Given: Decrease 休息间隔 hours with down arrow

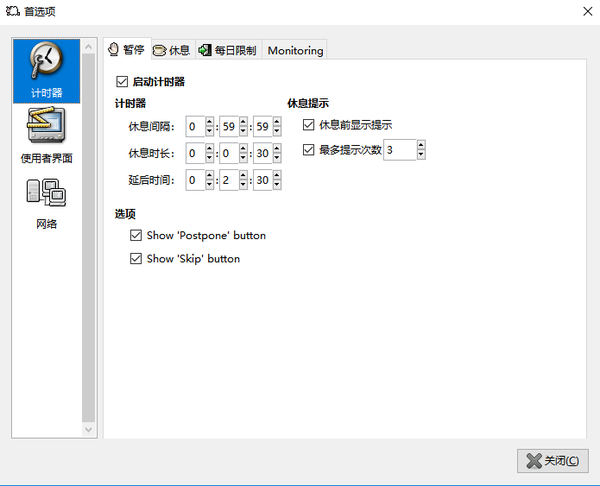Looking at the screenshot, I should 209,131.
